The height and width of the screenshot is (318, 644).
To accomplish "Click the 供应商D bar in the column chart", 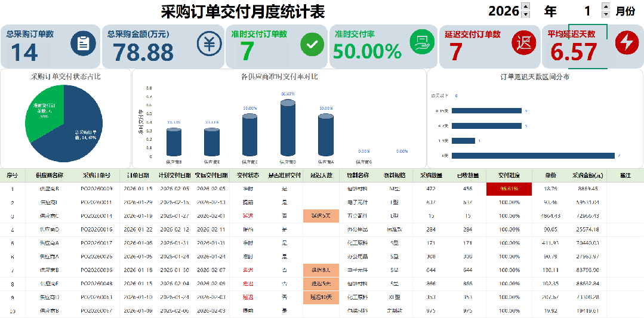I will pos(288,129).
